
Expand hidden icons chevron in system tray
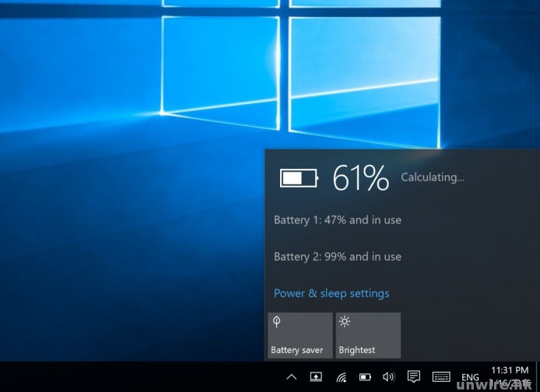tap(292, 377)
